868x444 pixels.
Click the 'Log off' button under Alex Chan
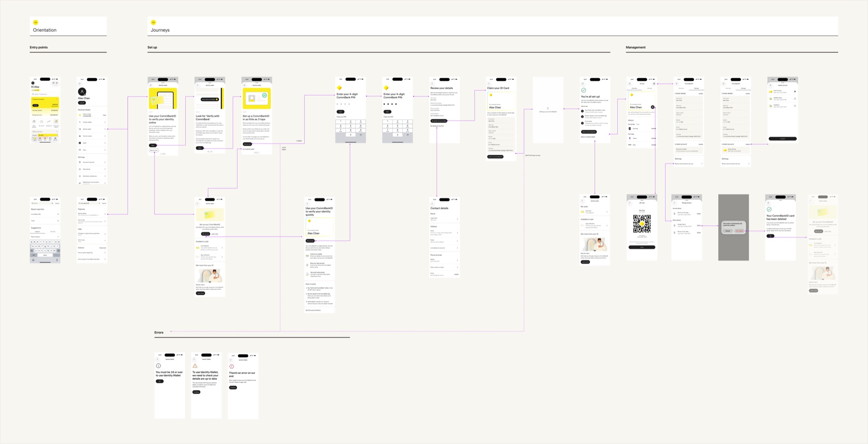[82, 103]
